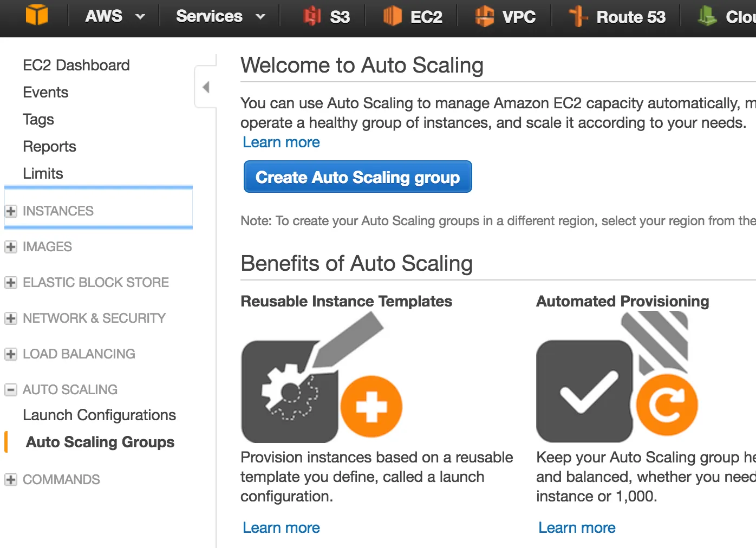Screen dimensions: 756x548
Task: Open Launch Configurations in the sidebar
Action: 99,415
